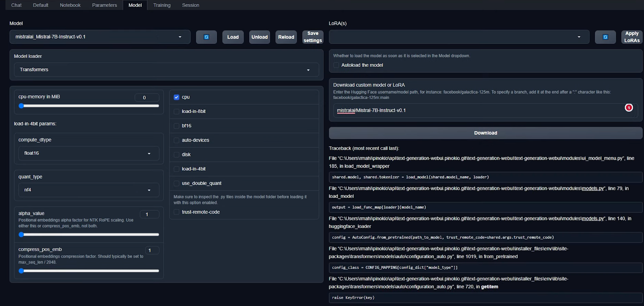Go to the Training tab
Screen dimensions: 644x306
point(162,5)
